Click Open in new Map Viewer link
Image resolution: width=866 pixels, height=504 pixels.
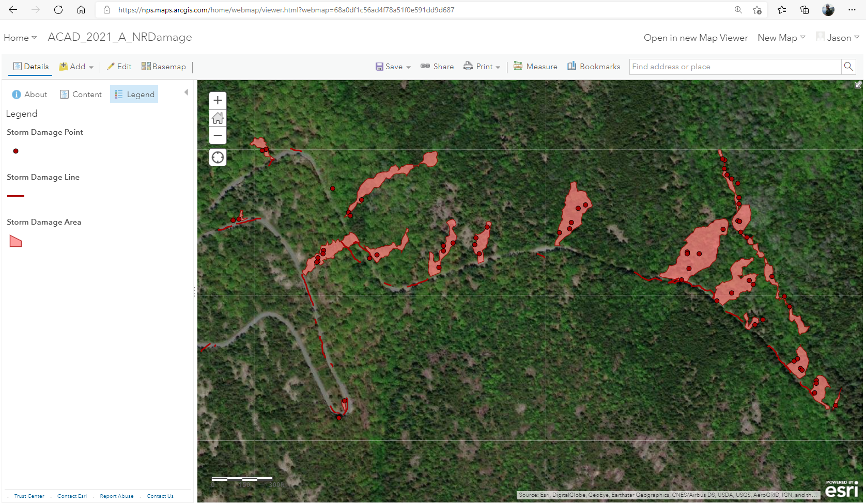pyautogui.click(x=695, y=38)
